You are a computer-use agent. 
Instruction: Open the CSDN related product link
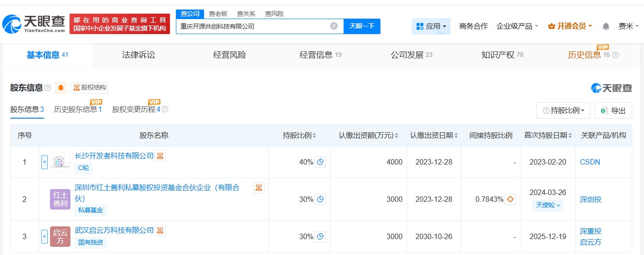(590, 162)
